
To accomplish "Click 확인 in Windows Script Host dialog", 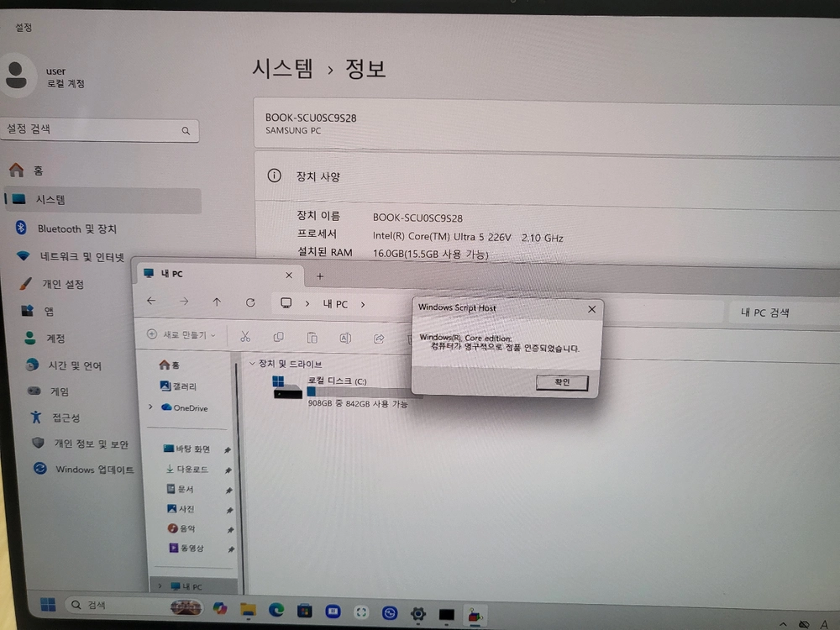I will [x=562, y=382].
